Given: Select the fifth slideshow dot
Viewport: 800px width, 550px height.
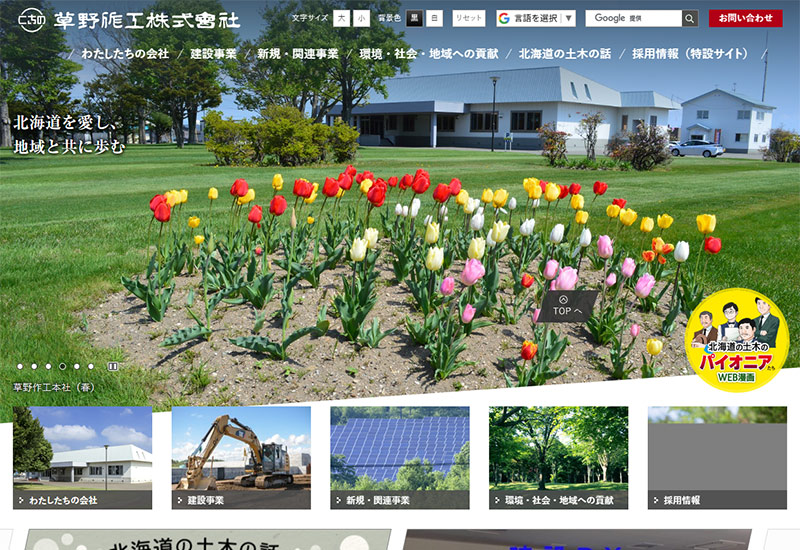Looking at the screenshot, I should [77, 366].
